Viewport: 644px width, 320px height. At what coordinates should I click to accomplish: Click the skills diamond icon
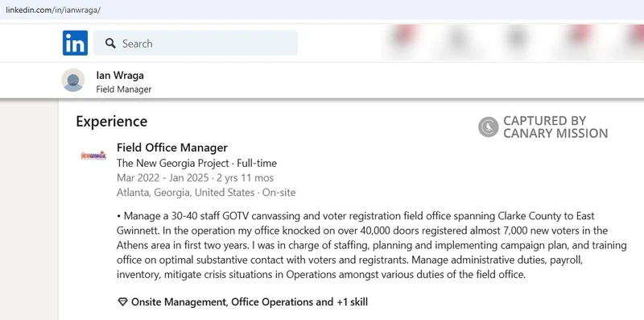pyautogui.click(x=122, y=302)
